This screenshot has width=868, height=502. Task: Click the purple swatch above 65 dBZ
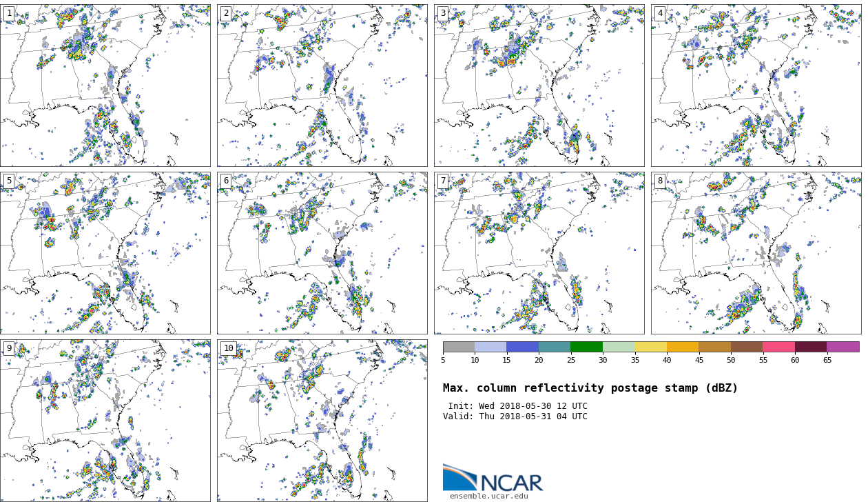[843, 347]
